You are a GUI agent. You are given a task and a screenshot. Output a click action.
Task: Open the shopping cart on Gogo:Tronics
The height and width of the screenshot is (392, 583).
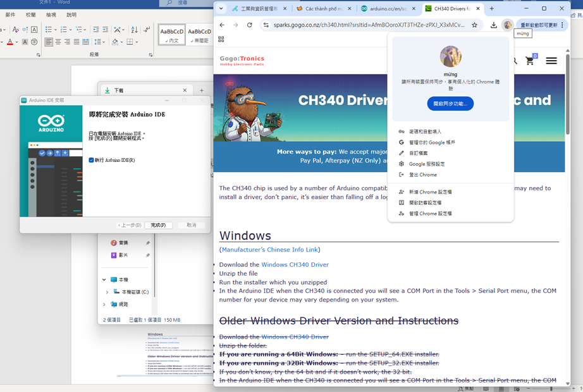[x=530, y=61]
